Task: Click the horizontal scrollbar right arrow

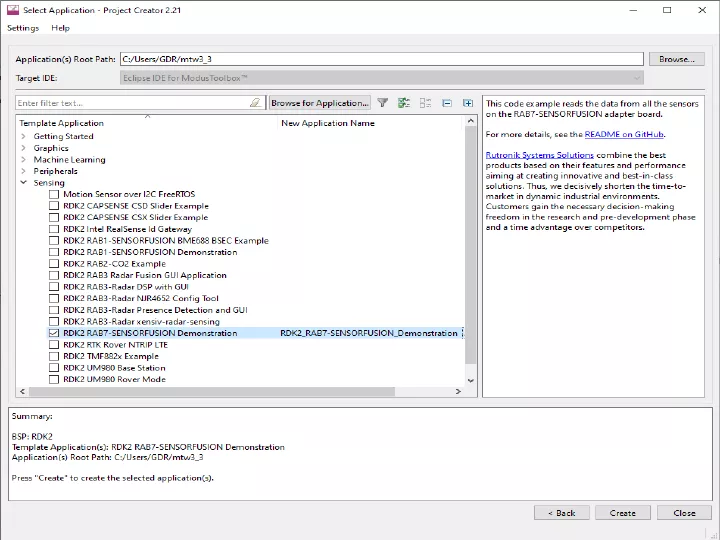Action: (458, 391)
